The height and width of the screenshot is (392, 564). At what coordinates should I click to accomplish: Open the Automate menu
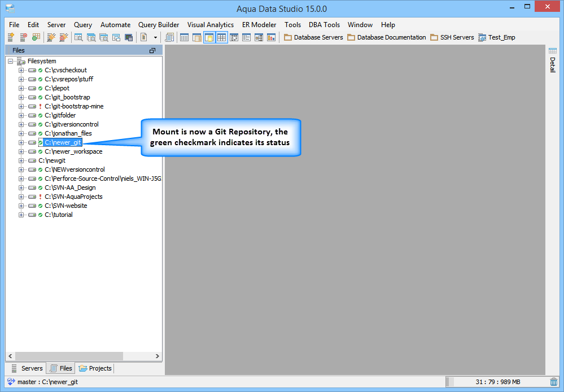116,24
